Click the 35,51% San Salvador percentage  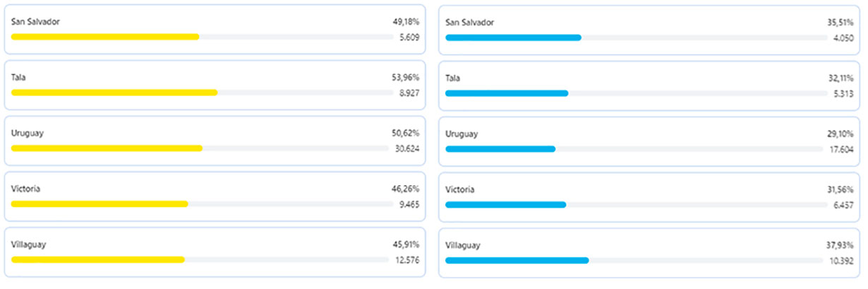click(840, 22)
